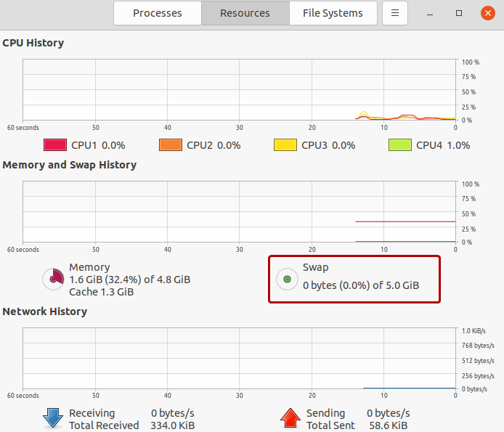The height and width of the screenshot is (432, 504).
Task: Click the Memory pie chart icon
Action: click(x=53, y=279)
